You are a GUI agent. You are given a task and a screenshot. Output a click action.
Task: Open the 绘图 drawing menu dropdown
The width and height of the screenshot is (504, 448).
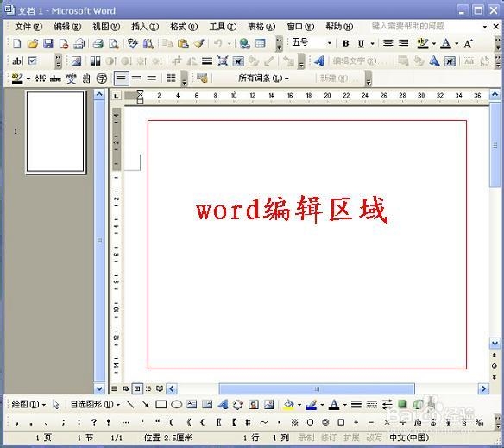pos(28,404)
